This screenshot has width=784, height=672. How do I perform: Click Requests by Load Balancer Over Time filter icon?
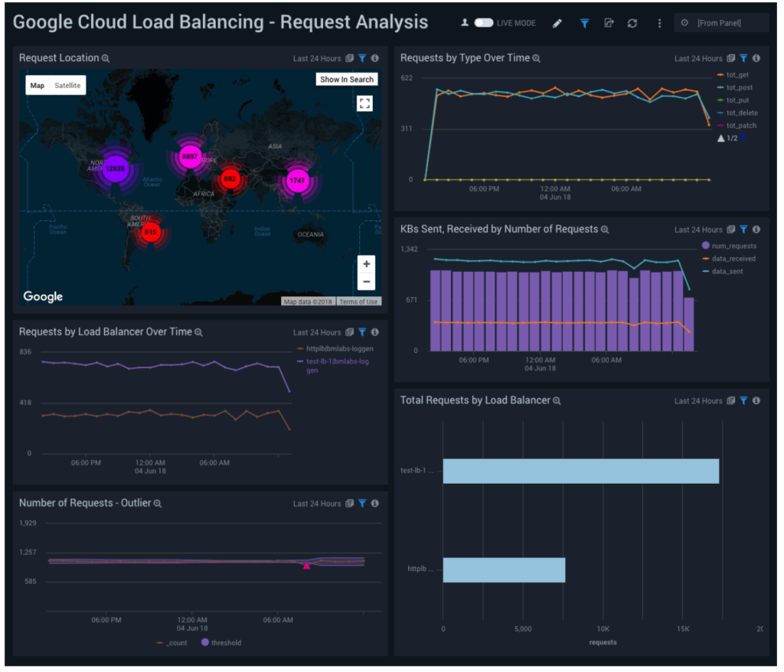(362, 332)
